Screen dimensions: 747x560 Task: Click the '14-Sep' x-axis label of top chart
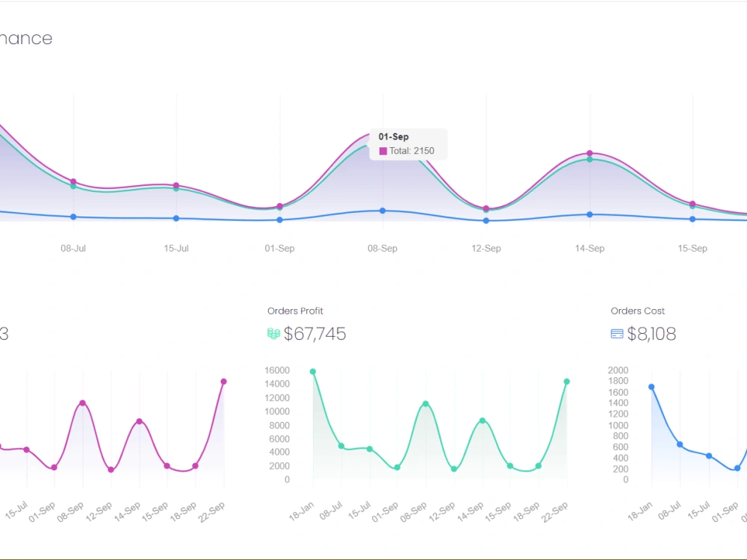[590, 248]
